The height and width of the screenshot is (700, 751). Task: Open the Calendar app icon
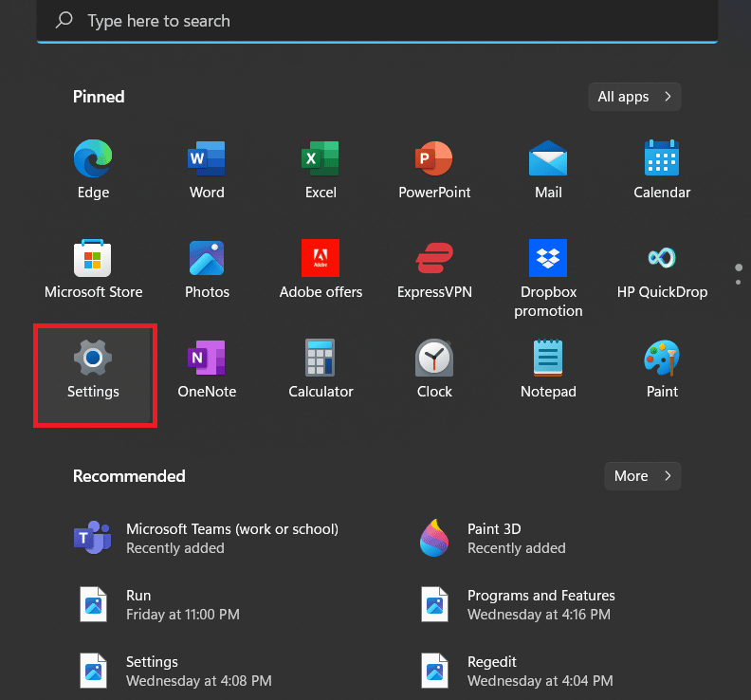point(662,169)
